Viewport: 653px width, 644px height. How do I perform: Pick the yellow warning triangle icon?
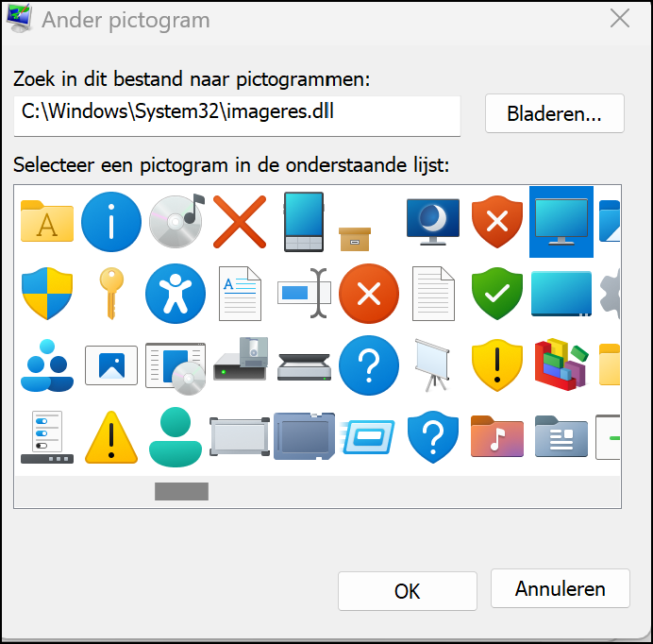click(x=111, y=437)
